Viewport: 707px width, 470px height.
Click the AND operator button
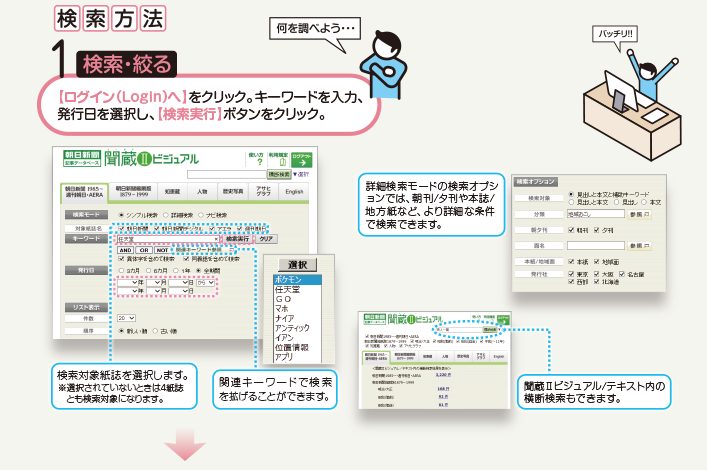pos(125,250)
